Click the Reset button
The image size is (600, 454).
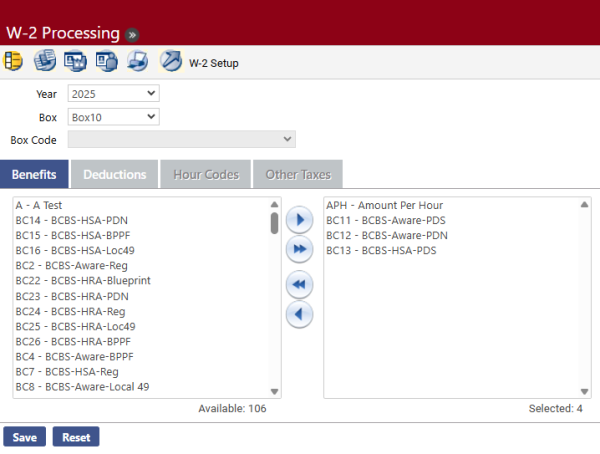(76, 437)
